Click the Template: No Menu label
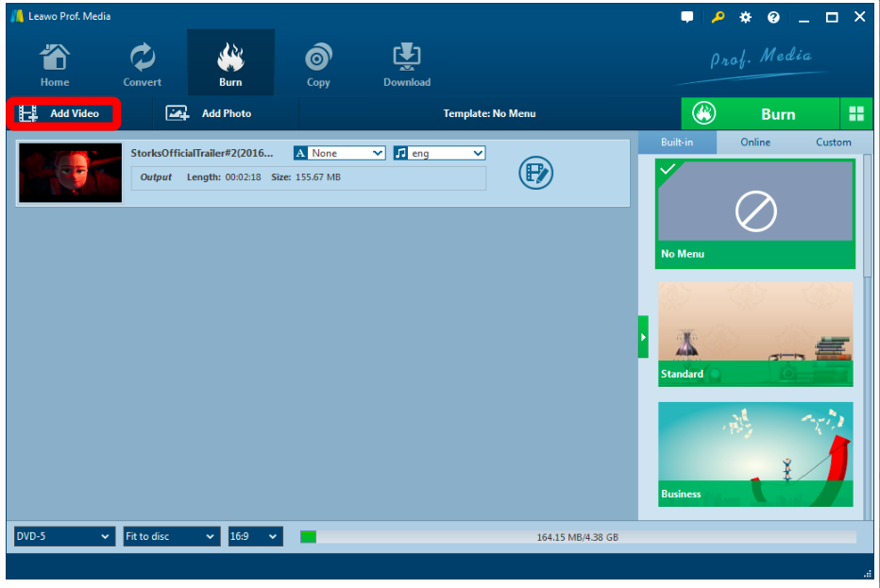 click(489, 113)
